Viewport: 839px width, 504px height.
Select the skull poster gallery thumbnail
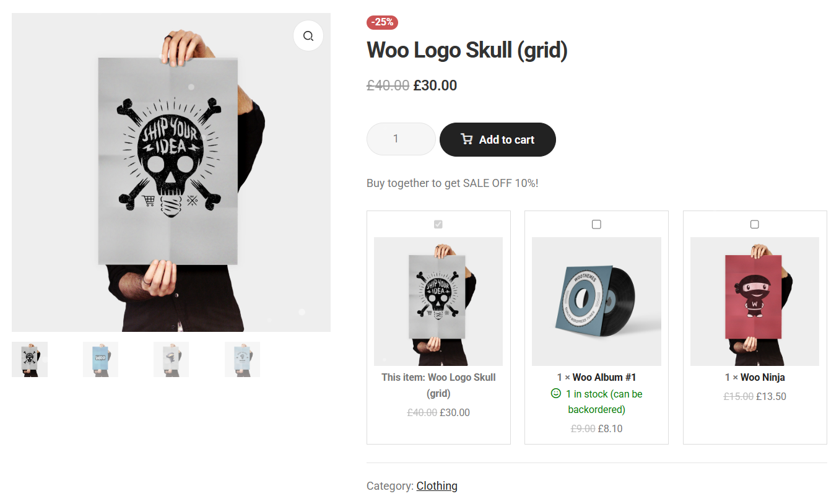[29, 359]
